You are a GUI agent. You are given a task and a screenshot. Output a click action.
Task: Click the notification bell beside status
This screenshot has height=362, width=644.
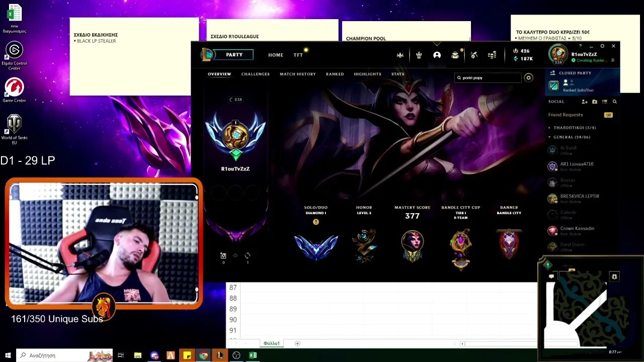click(612, 60)
